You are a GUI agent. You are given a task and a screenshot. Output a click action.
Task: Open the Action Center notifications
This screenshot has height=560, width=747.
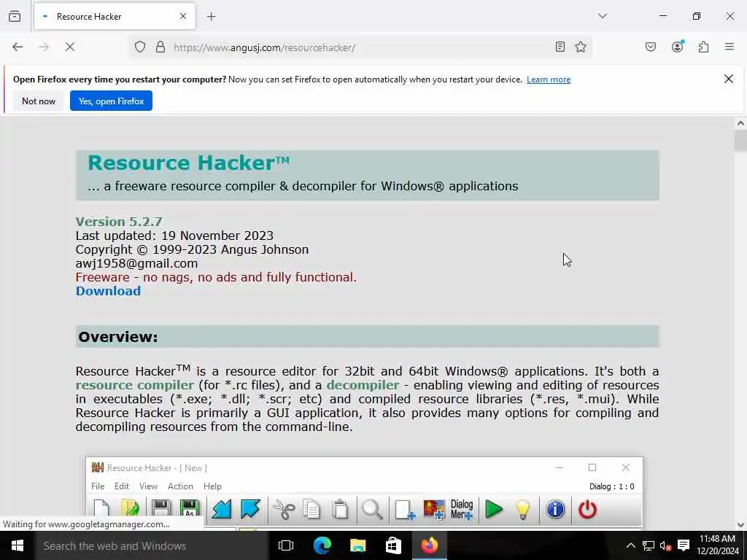(x=683, y=545)
